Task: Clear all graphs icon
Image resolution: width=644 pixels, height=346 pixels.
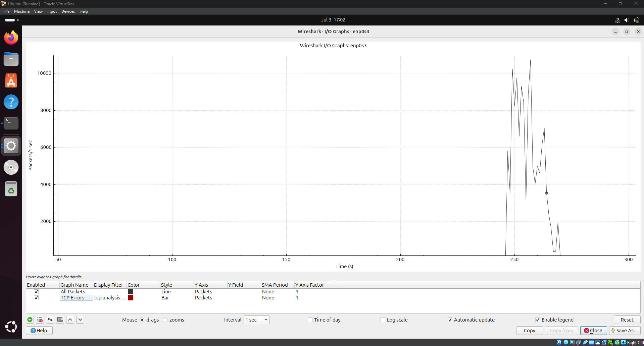Action: click(x=60, y=320)
